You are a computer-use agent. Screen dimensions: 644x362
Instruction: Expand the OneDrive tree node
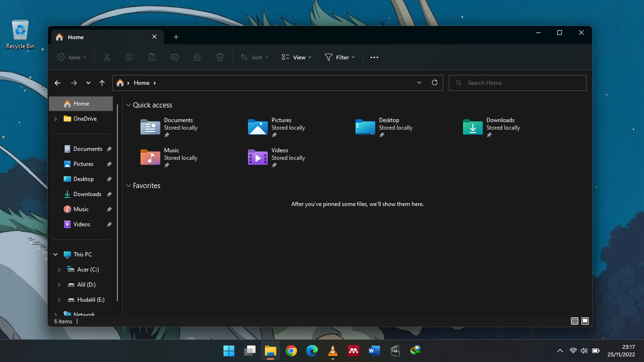(x=56, y=119)
